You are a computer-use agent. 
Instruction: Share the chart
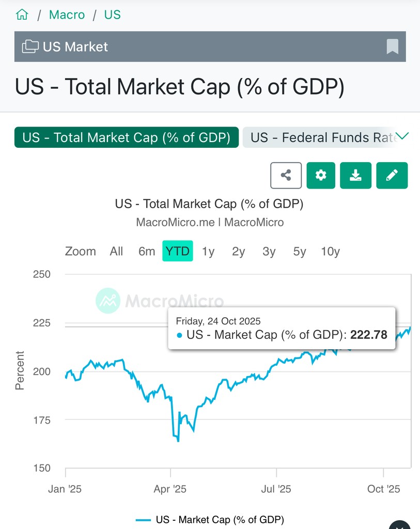click(x=286, y=175)
